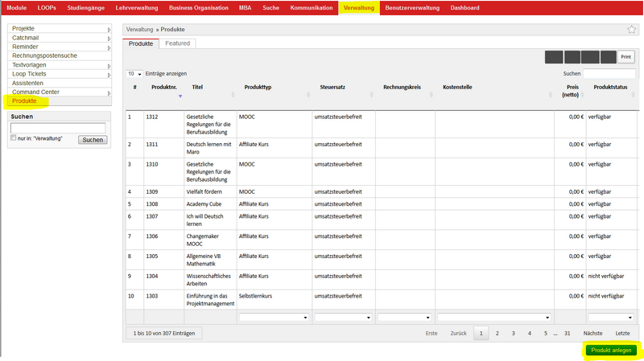644x361 pixels.
Task: Go to page 4
Action: (x=530, y=334)
